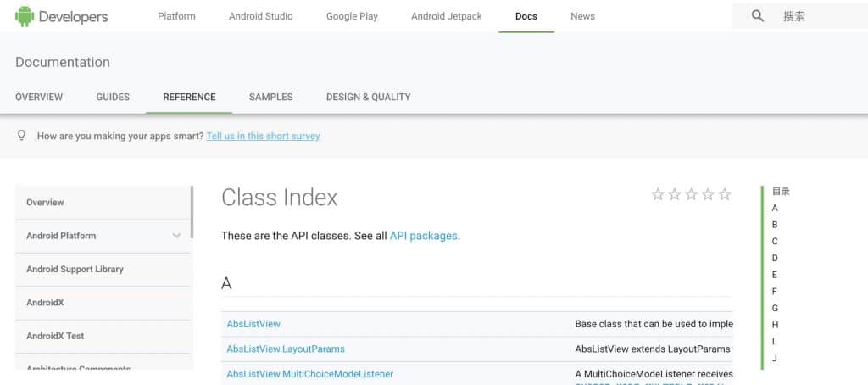Open the Android Studio top menu
Viewport: 868px width, 385px height.
tap(260, 16)
